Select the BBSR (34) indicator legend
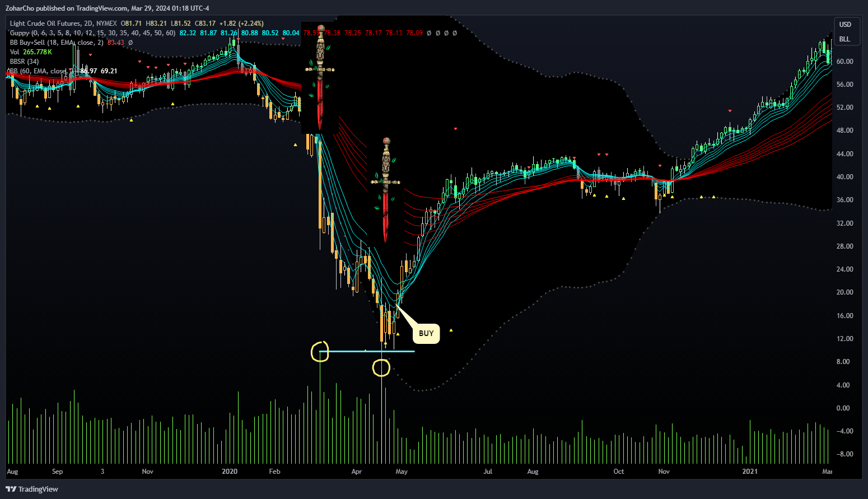Image resolution: width=868 pixels, height=499 pixels. (24, 62)
